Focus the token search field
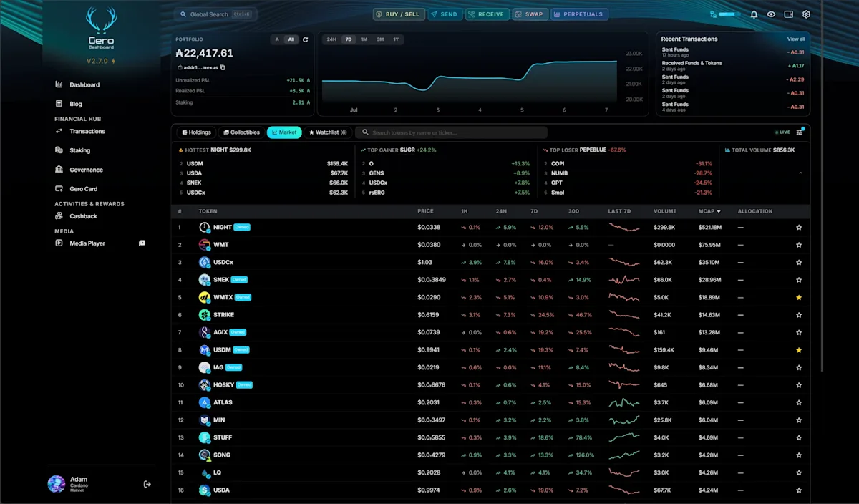This screenshot has width=859, height=504. click(452, 132)
